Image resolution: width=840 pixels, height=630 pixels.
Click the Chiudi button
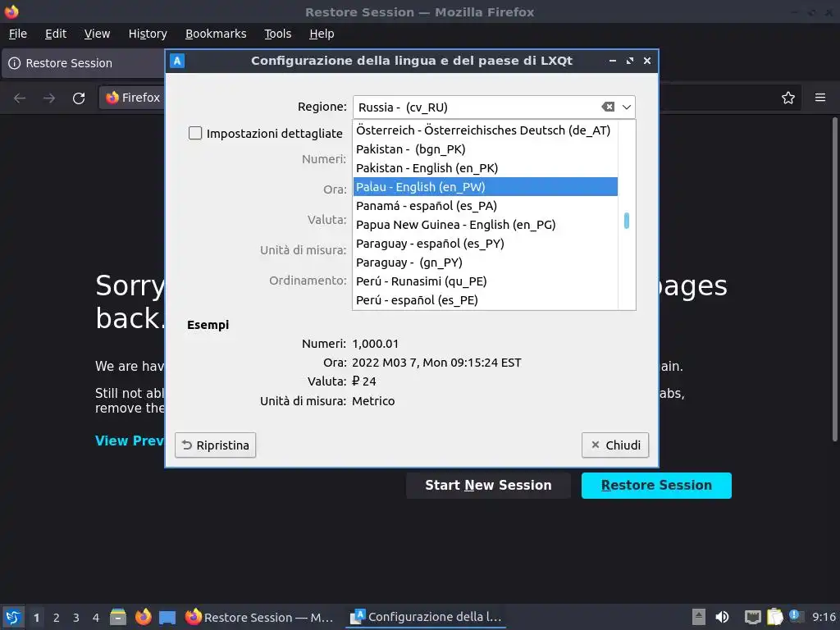[615, 445]
